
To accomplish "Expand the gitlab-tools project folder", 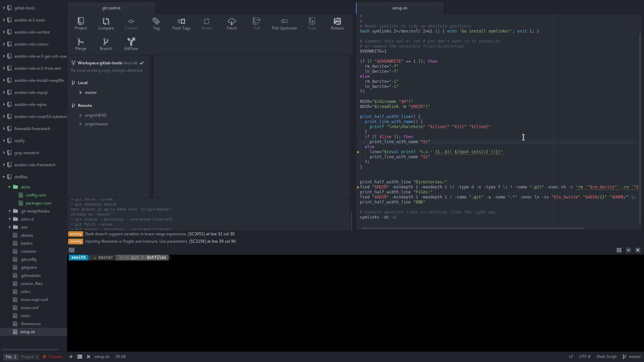I will 4,8.
